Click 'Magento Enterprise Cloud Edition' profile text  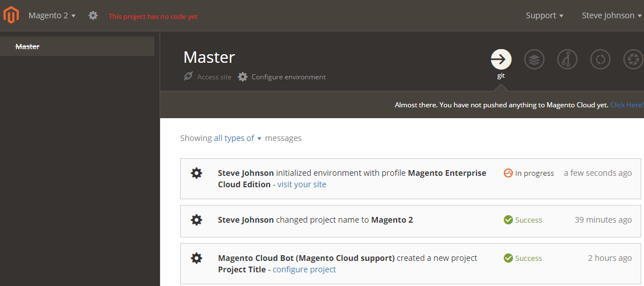click(352, 179)
